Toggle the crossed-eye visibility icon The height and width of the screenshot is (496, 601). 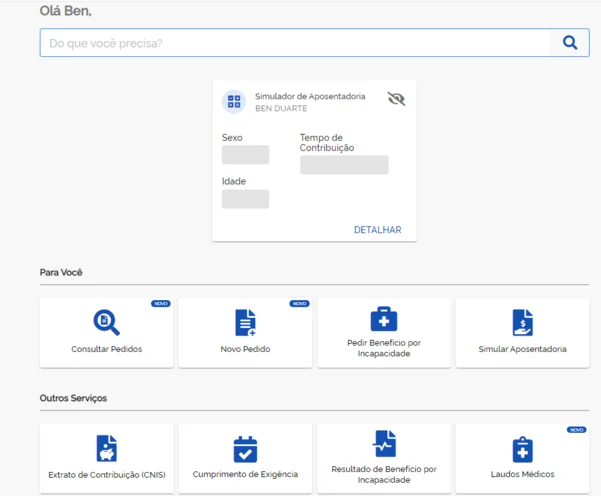(x=396, y=99)
